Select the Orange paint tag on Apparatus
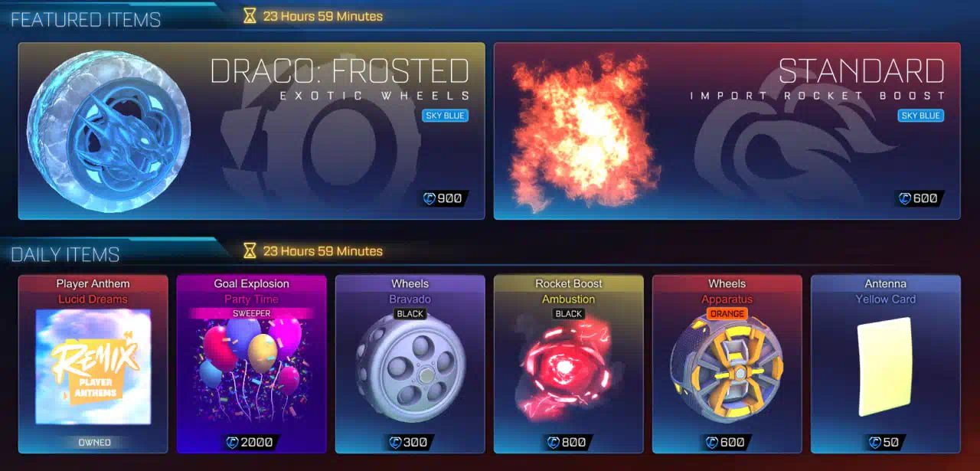 [727, 314]
